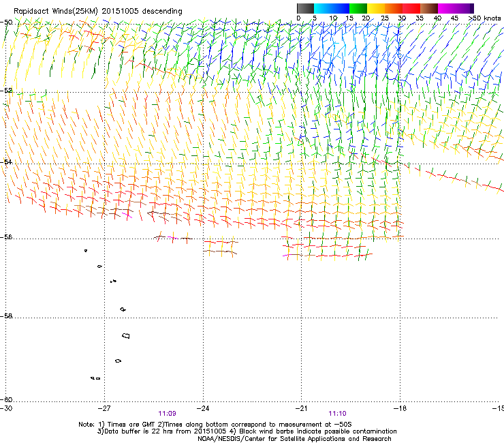
Task: Click the -54 latitude axis label
Action: tap(7, 162)
